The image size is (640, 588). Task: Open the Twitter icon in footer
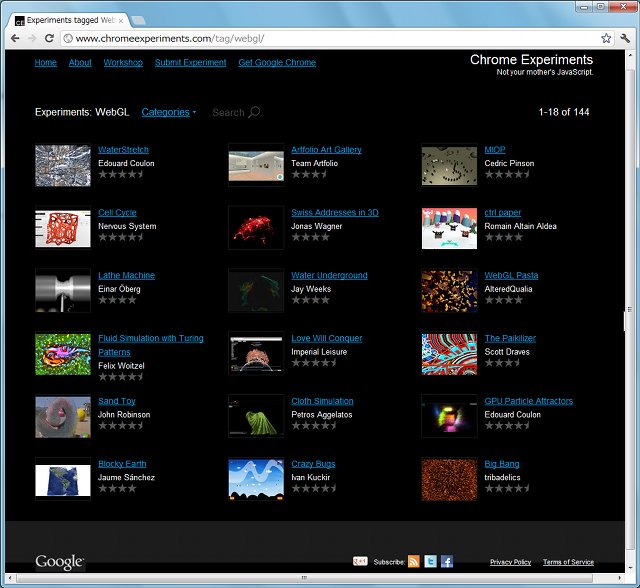click(430, 561)
